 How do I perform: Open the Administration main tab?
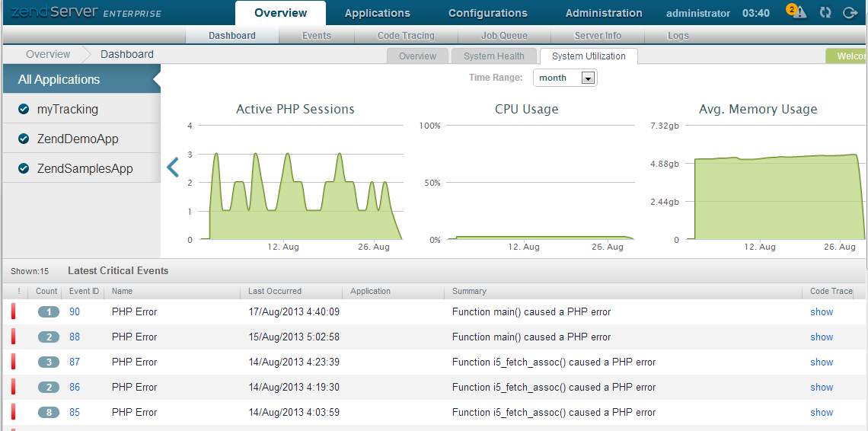coord(604,13)
